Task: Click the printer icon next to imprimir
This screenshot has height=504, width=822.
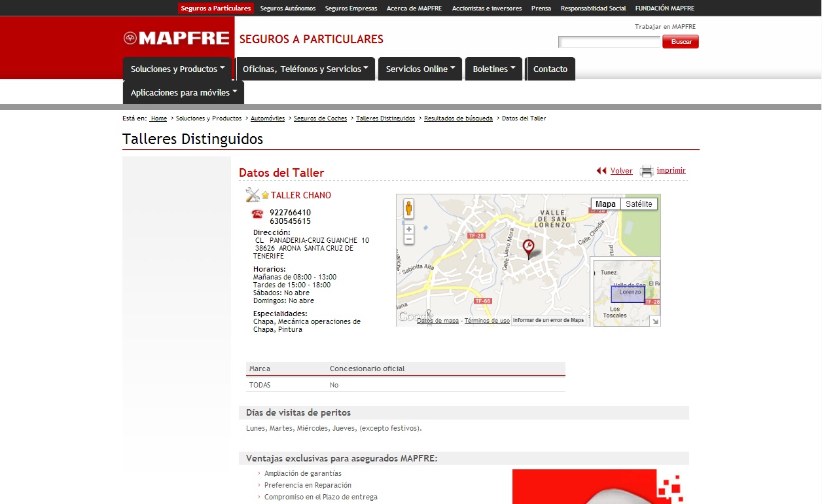Action: [647, 171]
